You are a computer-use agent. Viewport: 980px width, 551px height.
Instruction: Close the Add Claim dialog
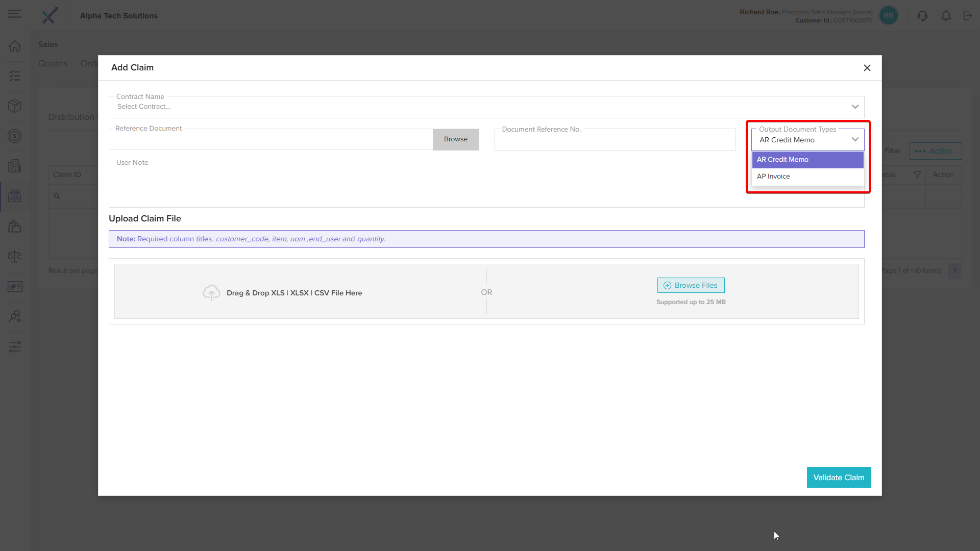click(x=867, y=68)
